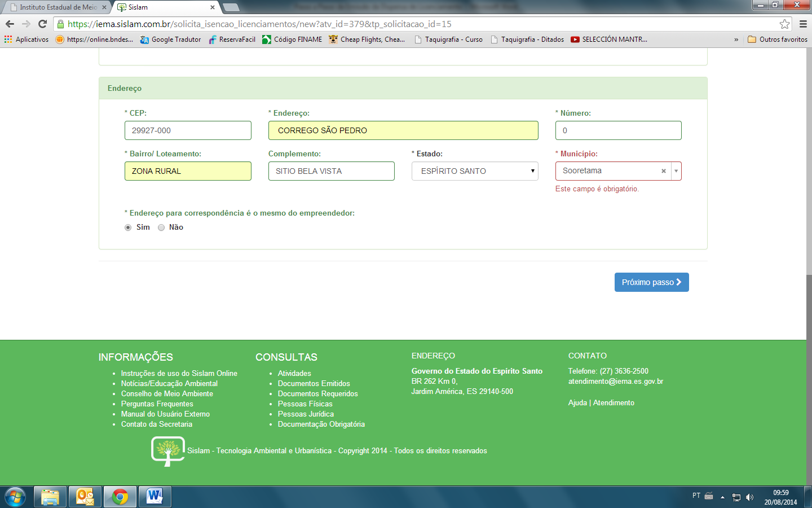Open Outlook from taskbar
Image resolution: width=812 pixels, height=508 pixels.
point(85,497)
